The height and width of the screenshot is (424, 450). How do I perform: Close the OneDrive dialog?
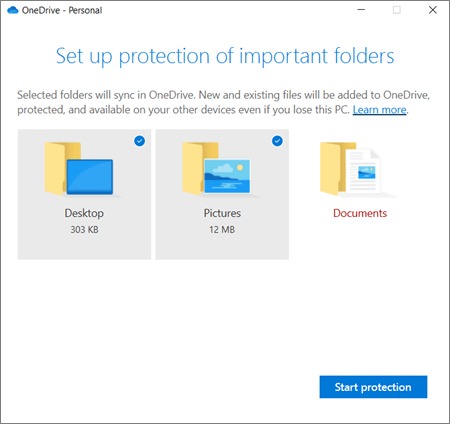pos(433,10)
